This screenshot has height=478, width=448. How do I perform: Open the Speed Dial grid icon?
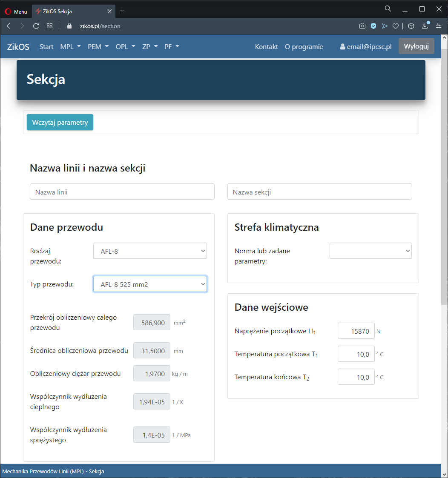click(50, 26)
